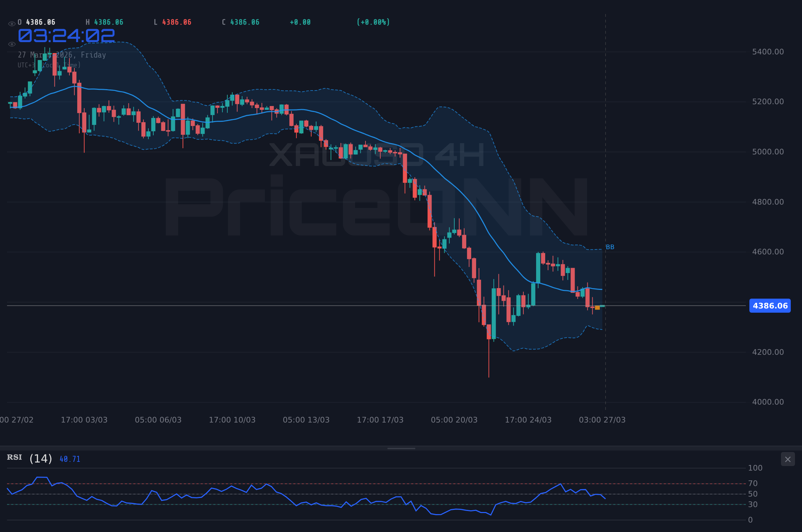This screenshot has width=802, height=532.
Task: Toggle the RSI indicator visibility
Action: click(x=15, y=457)
